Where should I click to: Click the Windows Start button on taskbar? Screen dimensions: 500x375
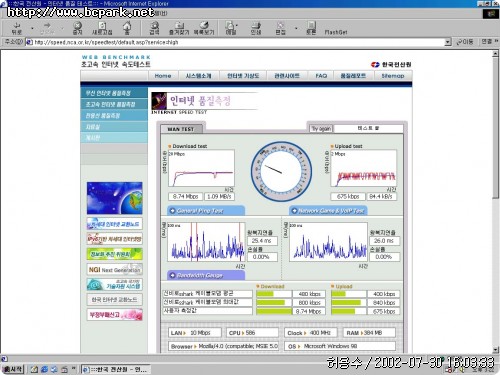[x=13, y=369]
